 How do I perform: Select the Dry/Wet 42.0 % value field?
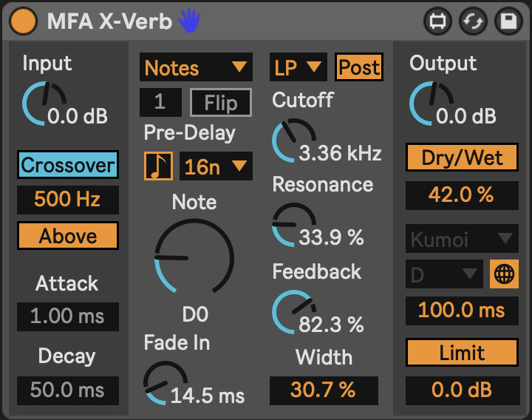point(462,195)
